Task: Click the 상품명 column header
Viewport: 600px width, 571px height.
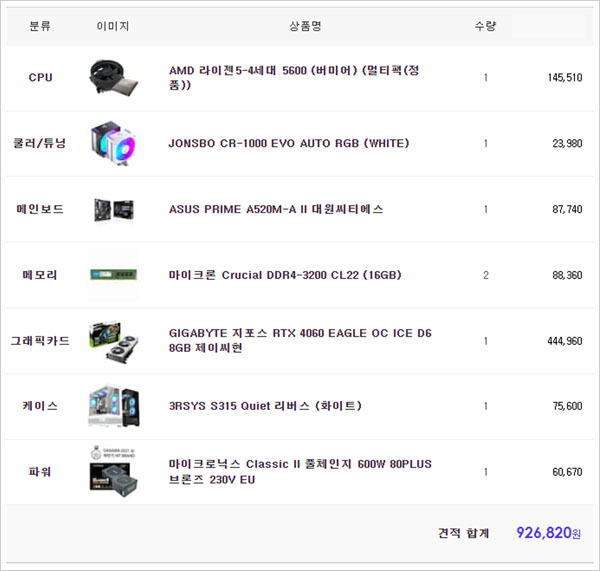Action: click(x=305, y=26)
